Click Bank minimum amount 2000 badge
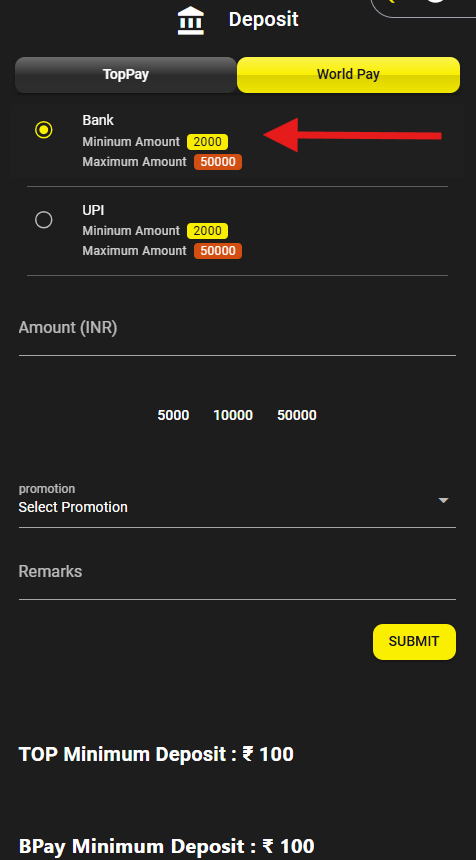The image size is (476, 860). click(x=207, y=142)
